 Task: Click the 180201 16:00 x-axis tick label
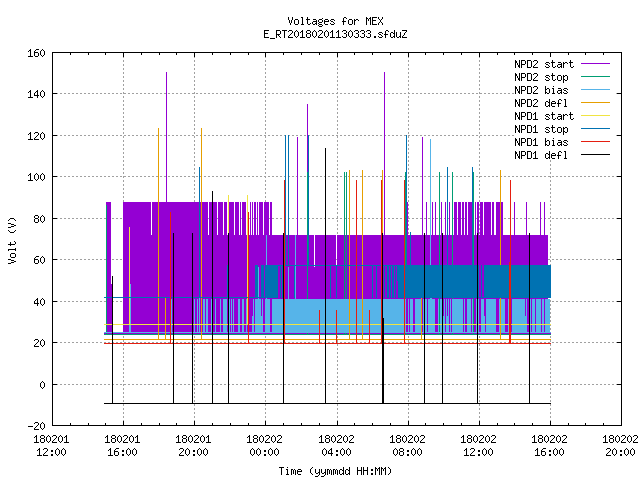pyautogui.click(x=122, y=446)
